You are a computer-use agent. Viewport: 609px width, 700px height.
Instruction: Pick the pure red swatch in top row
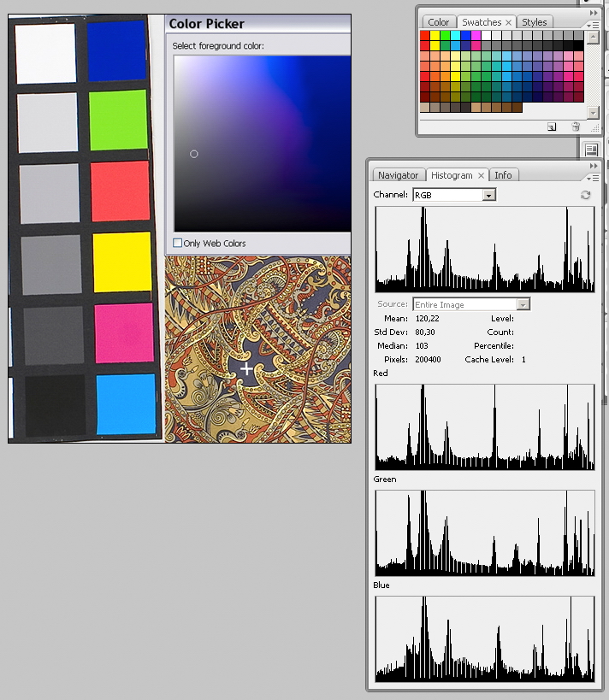point(425,35)
